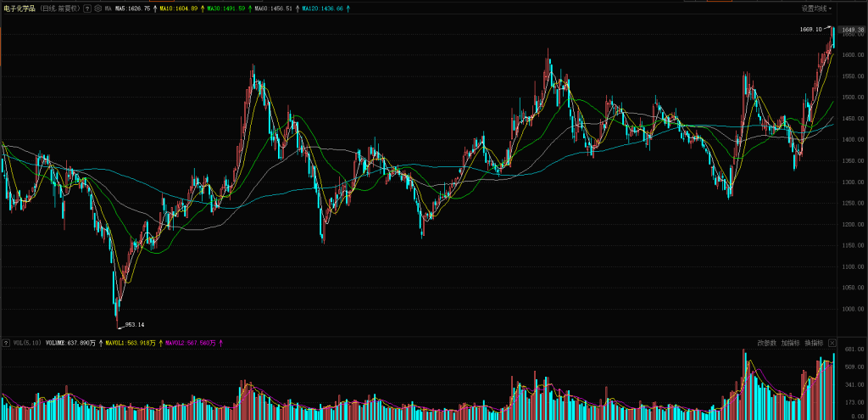Open the MA settings gear icon
The image size is (868, 420).
[x=97, y=8]
